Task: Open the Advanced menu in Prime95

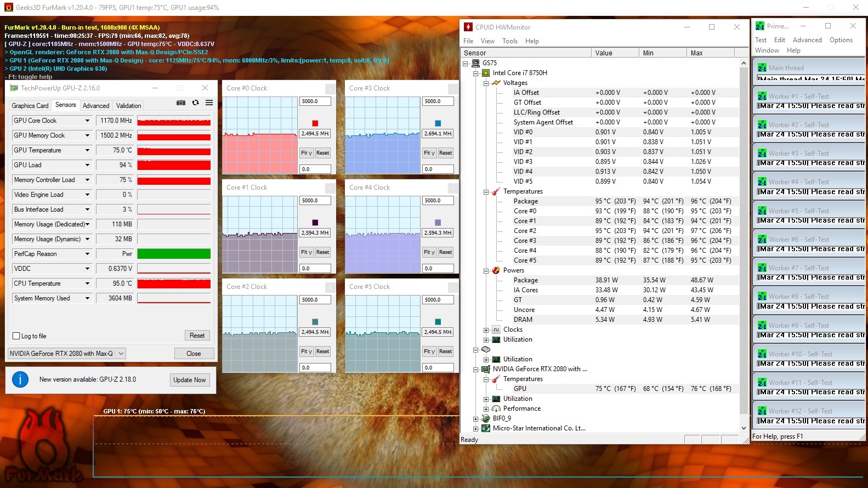Action: pyautogui.click(x=807, y=40)
